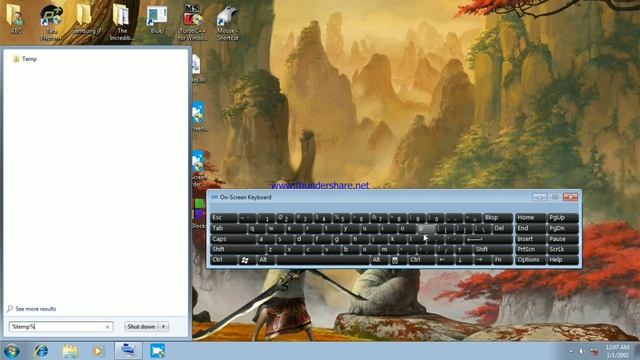Click the End key
This screenshot has width=640, height=360.
click(530, 229)
